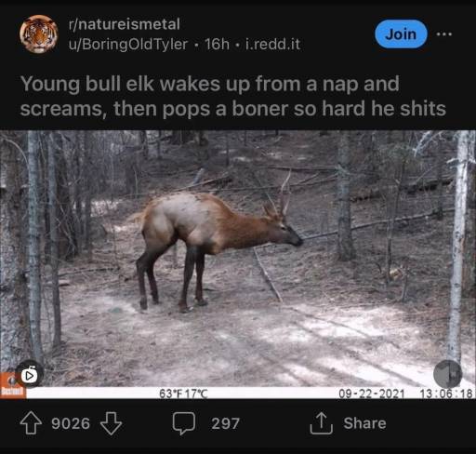The width and height of the screenshot is (476, 454).
Task: Click the Bushnell logo on the video
Action: (13, 385)
